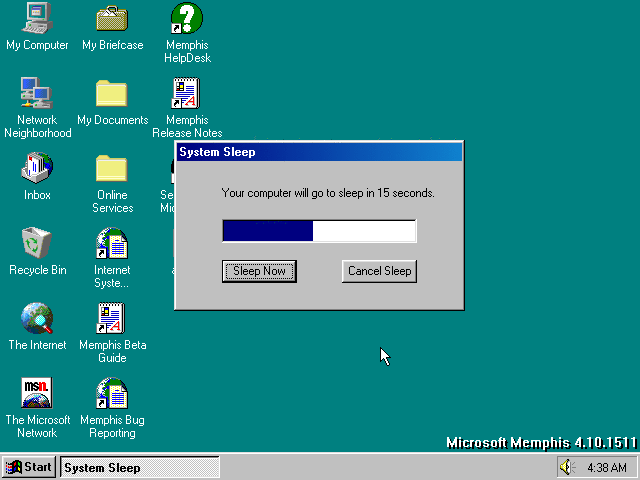Click the sleep in 15 seconds message
This screenshot has width=640, height=480.
[x=328, y=193]
